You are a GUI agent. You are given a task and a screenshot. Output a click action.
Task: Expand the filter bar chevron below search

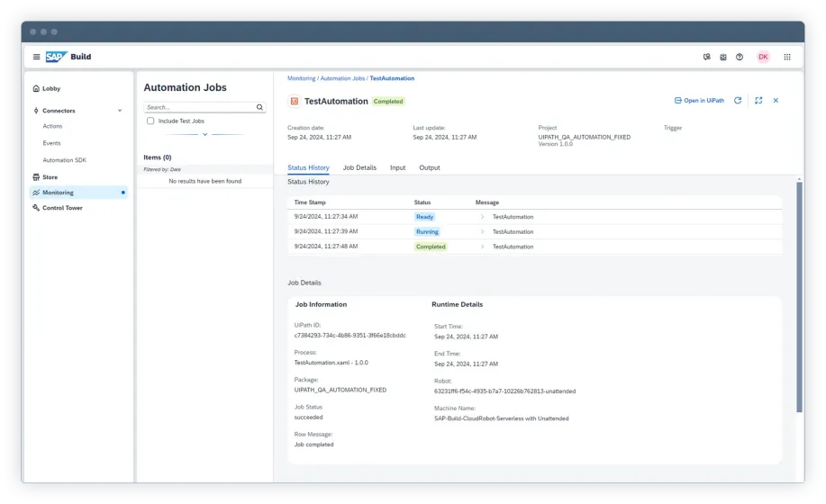click(204, 134)
